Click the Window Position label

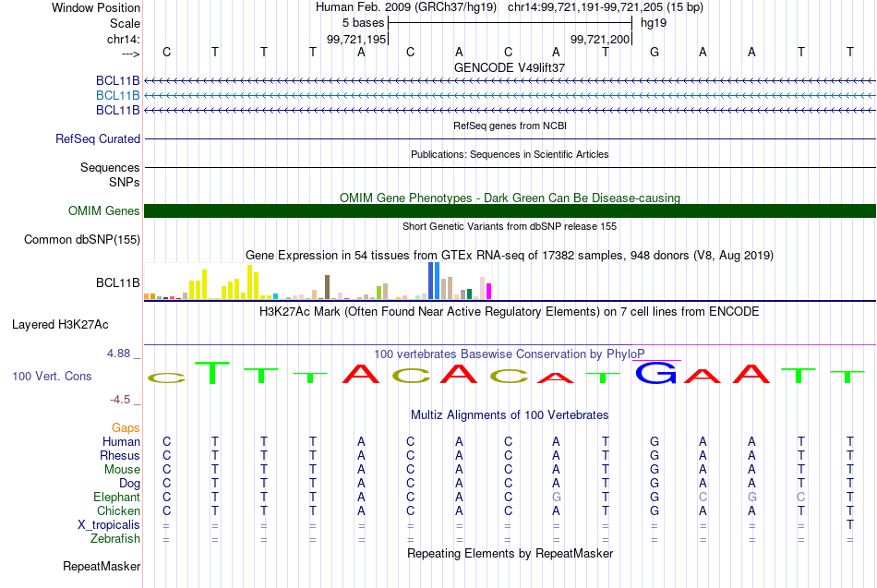96,7
